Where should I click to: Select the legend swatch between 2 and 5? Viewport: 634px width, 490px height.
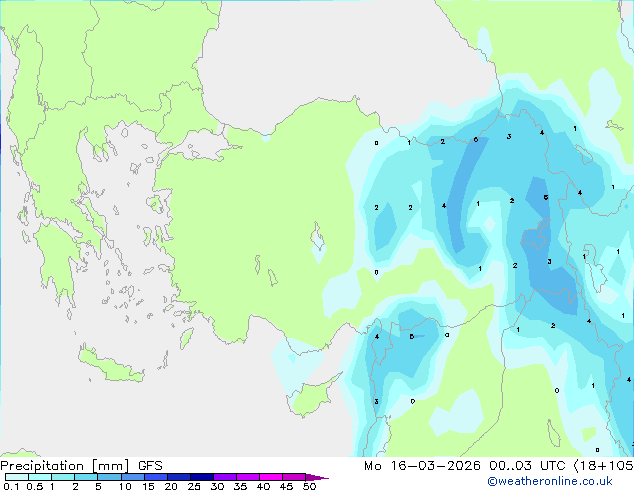(x=86, y=477)
